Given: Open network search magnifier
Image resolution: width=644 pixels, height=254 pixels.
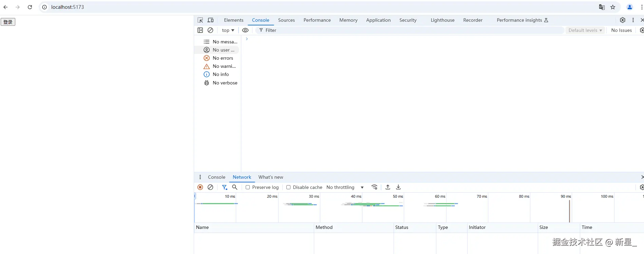Looking at the screenshot, I should [x=234, y=187].
